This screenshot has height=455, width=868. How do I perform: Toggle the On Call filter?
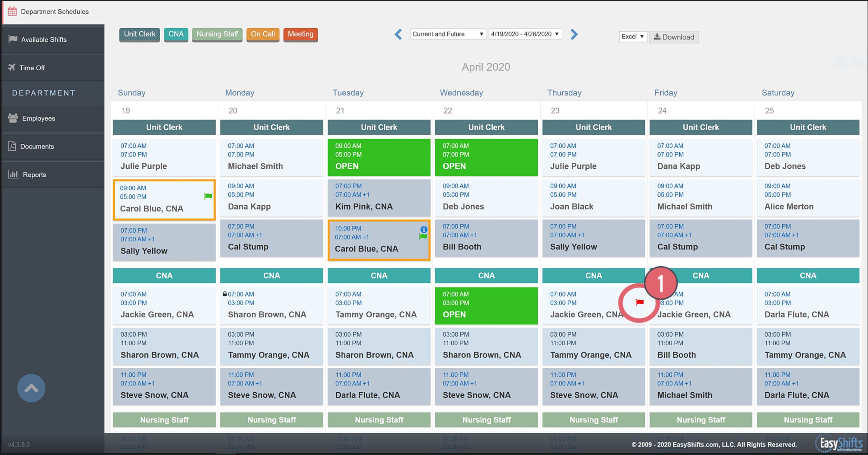(x=262, y=34)
